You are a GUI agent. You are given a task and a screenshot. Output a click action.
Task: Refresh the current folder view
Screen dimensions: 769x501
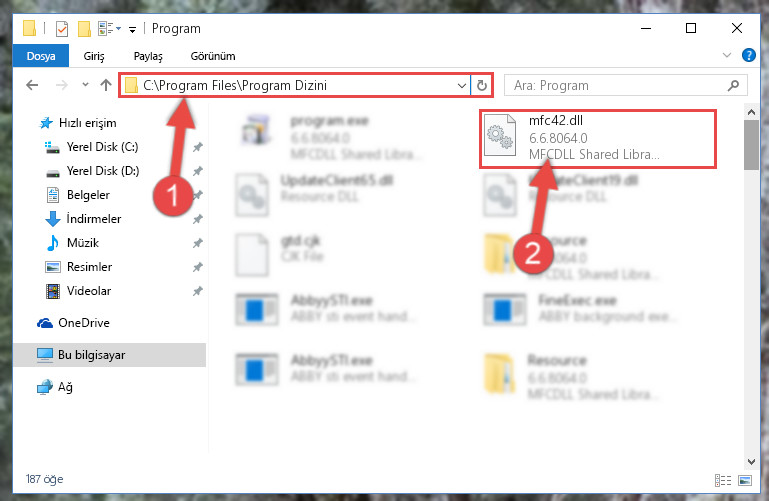coord(482,85)
